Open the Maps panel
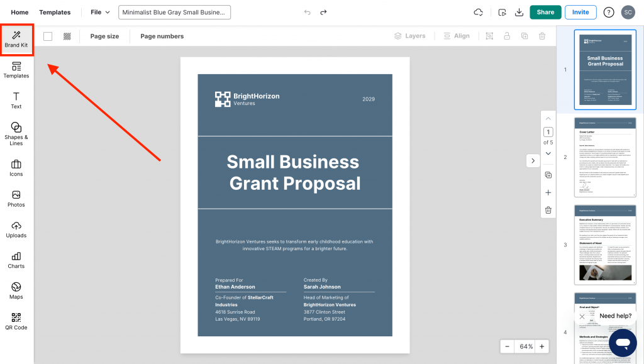The height and width of the screenshot is (364, 644). click(x=16, y=290)
